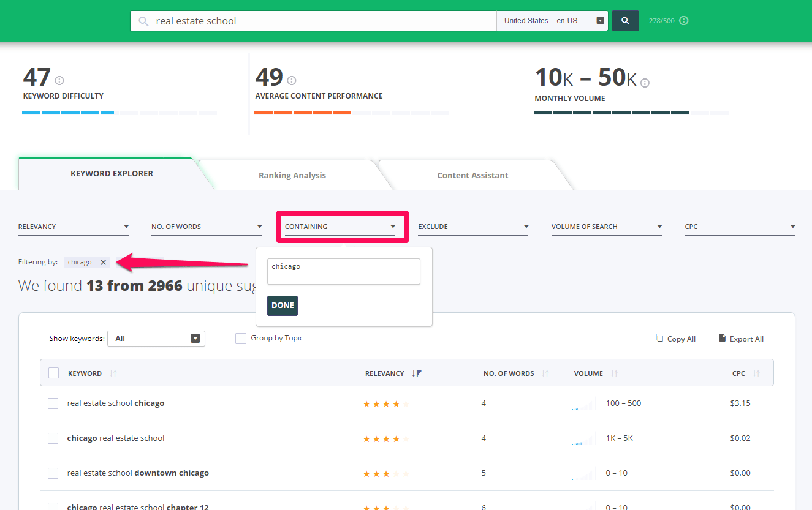Open the Content Assistant tab
Viewport: 812px width, 510px height.
tap(472, 175)
